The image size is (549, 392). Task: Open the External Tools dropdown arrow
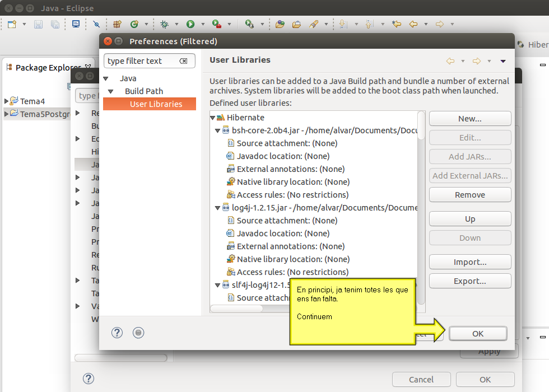coord(262,24)
